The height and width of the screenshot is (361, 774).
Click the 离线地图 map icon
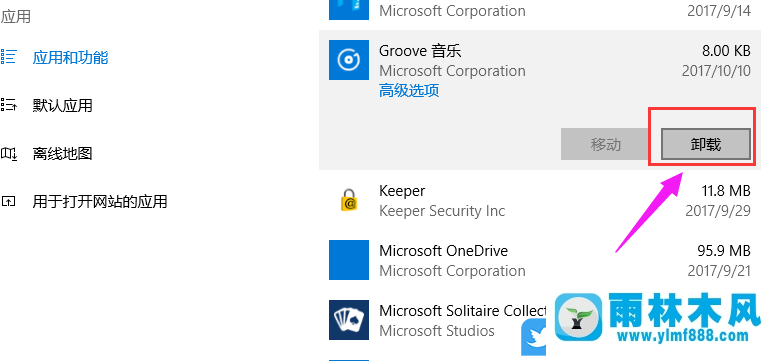8,154
